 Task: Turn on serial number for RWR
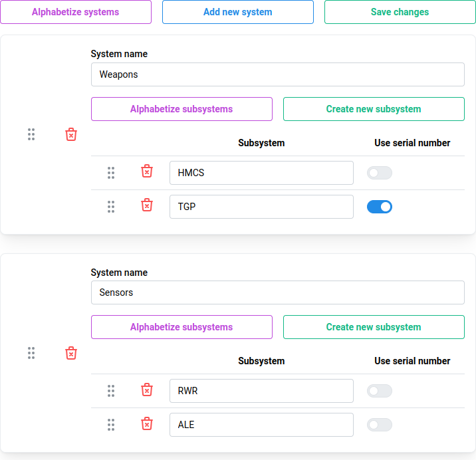[x=379, y=391]
